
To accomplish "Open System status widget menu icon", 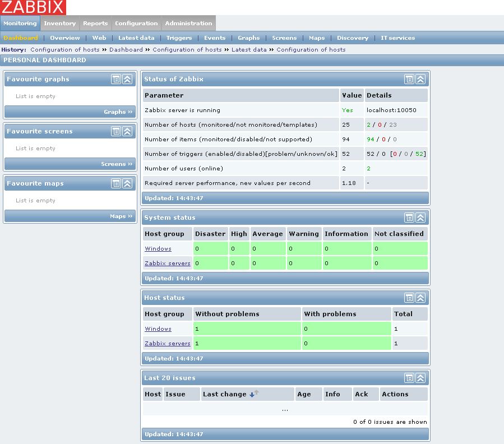I will coord(409,218).
